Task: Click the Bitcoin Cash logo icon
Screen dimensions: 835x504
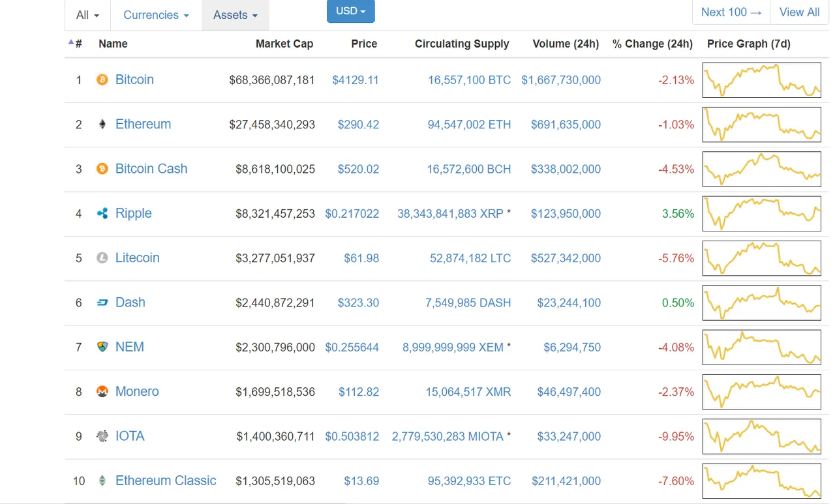Action: click(102, 169)
